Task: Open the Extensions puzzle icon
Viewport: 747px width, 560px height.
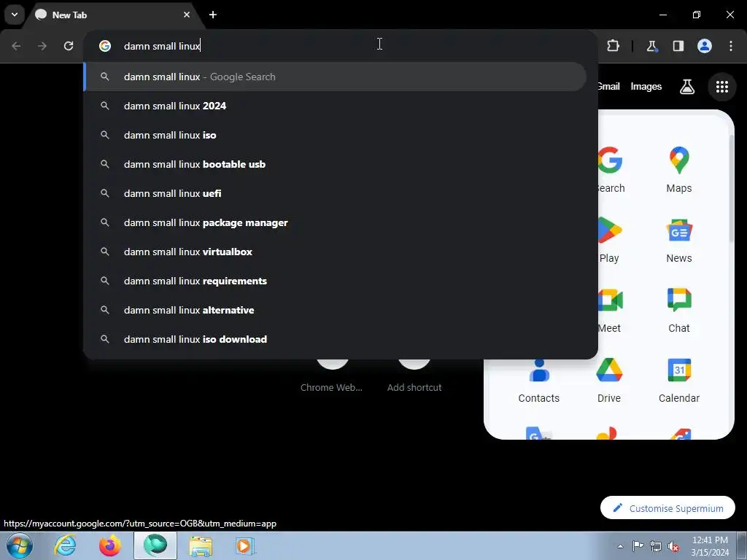Action: 613,46
